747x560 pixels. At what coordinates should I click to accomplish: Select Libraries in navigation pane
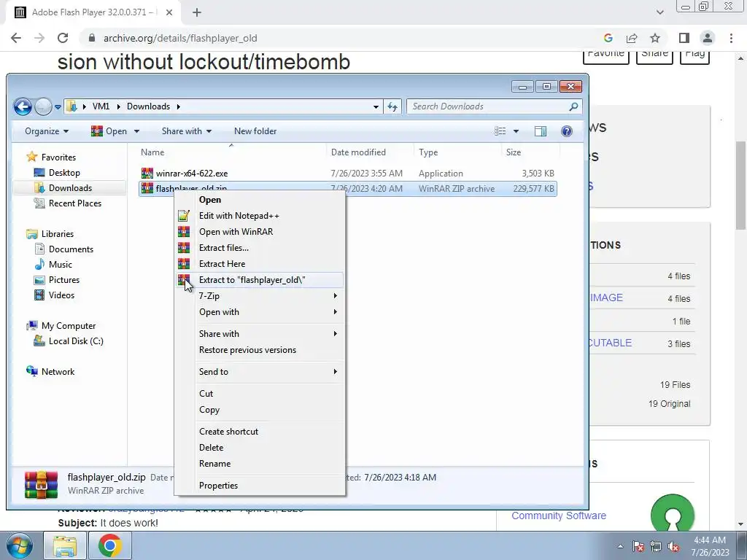click(50, 234)
